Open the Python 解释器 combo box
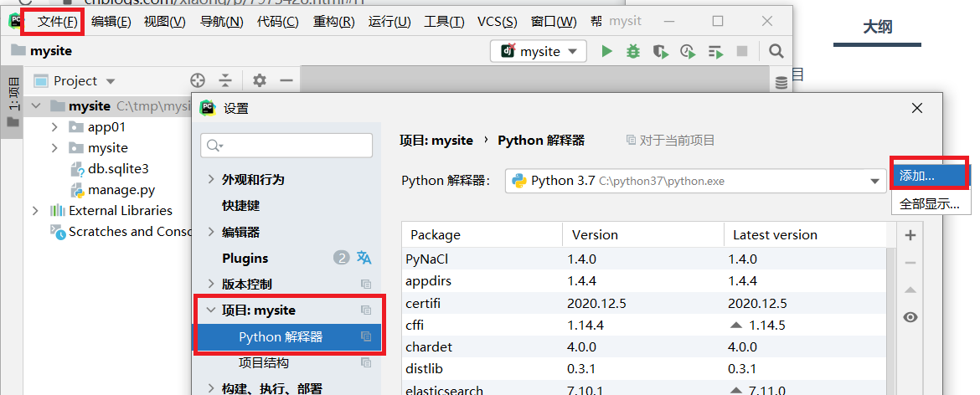 696,181
